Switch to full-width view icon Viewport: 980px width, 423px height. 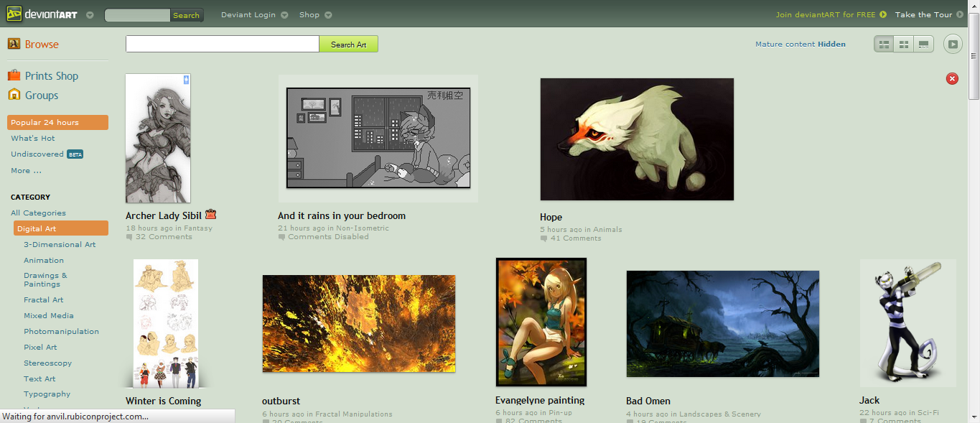[x=923, y=45]
